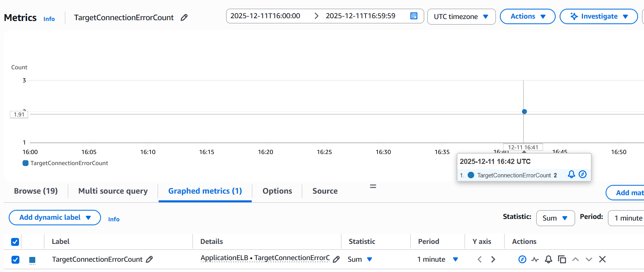Select the Graphed metrics (1) tab
This screenshot has height=272, width=644.
[x=205, y=191]
